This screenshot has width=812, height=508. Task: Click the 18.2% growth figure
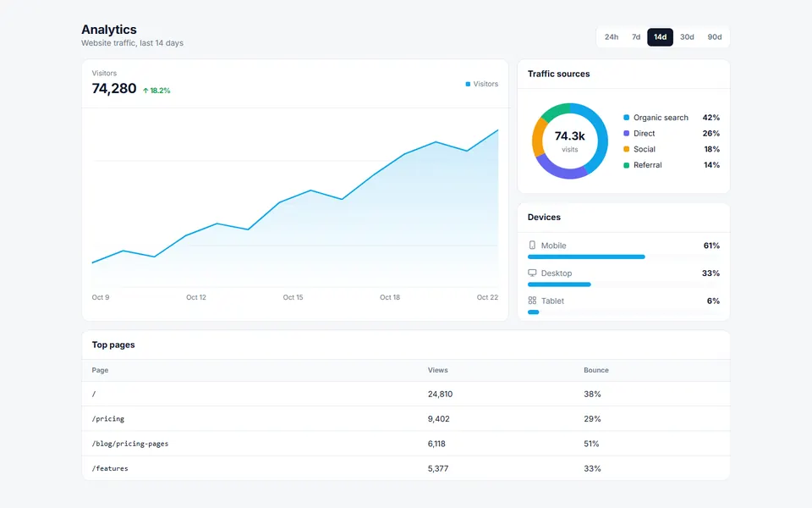point(160,91)
